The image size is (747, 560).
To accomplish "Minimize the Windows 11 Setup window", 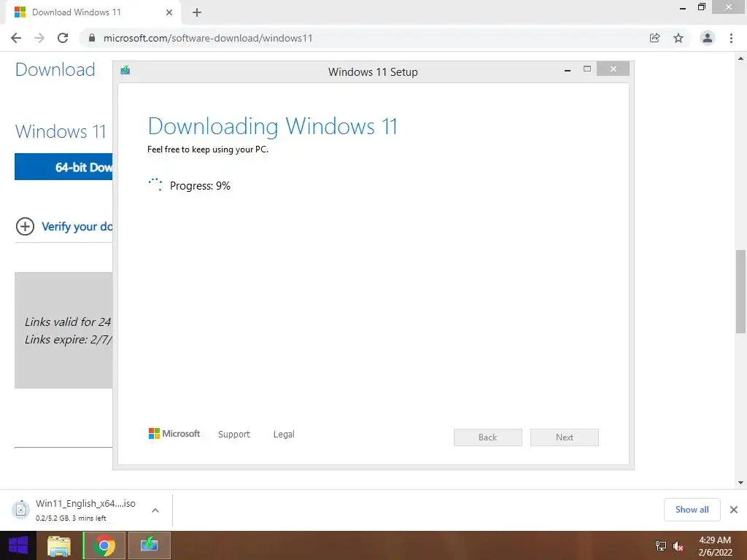I will click(x=568, y=71).
